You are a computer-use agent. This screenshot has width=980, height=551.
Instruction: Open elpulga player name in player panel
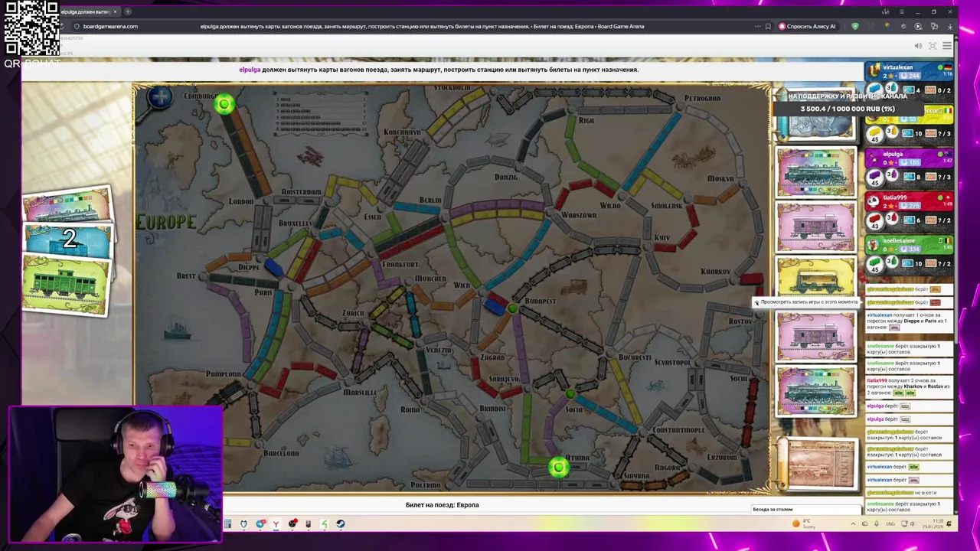pyautogui.click(x=893, y=154)
